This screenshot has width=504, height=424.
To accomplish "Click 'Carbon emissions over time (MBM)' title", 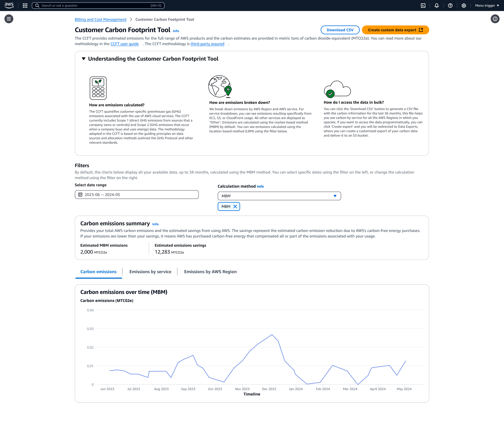I will pos(124,292).
